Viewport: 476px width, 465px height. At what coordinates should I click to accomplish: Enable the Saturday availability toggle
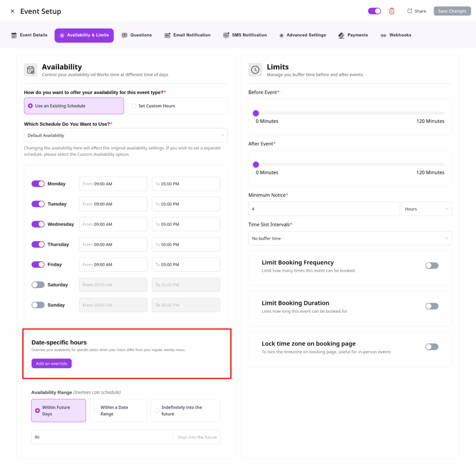click(38, 285)
